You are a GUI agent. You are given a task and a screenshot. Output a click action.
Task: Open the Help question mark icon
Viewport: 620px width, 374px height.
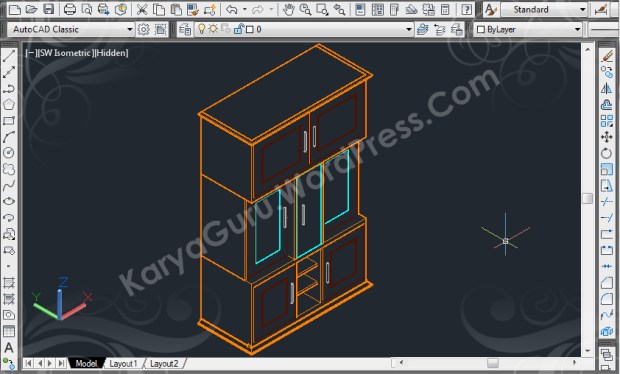pyautogui.click(x=467, y=9)
